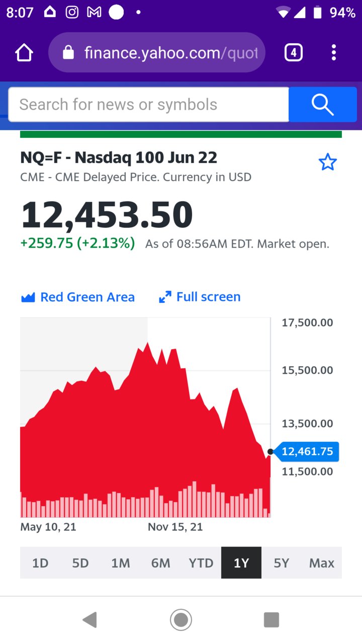Tap the finance.yahoo.com address bar

click(157, 52)
